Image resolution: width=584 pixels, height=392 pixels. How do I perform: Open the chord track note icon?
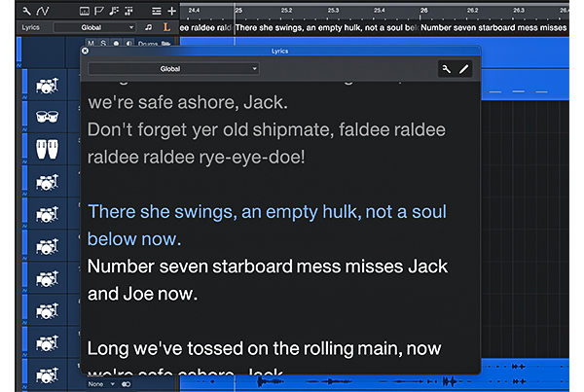coord(114,11)
